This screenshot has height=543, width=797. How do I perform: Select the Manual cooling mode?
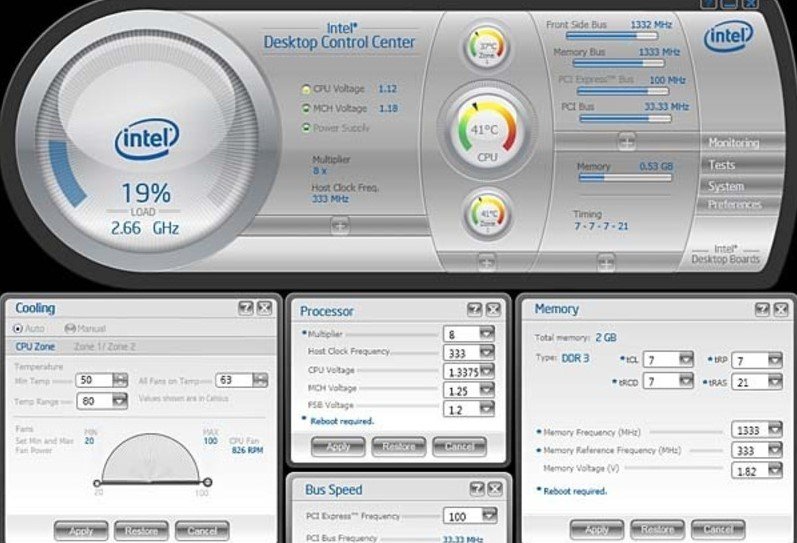[70, 328]
